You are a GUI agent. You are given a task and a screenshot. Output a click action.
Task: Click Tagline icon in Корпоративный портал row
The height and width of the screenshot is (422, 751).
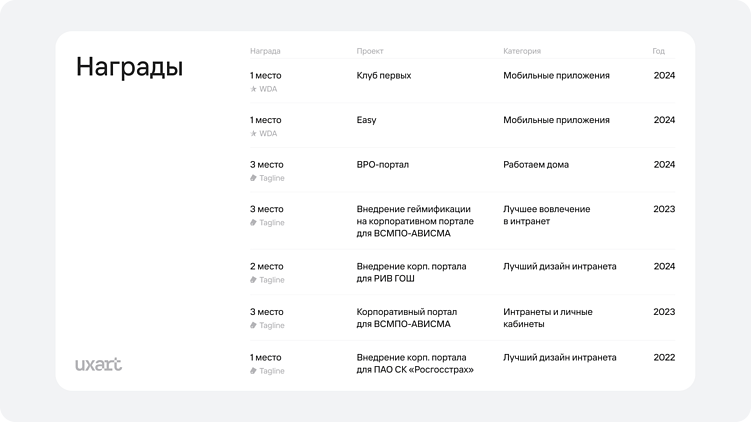pyautogui.click(x=253, y=325)
